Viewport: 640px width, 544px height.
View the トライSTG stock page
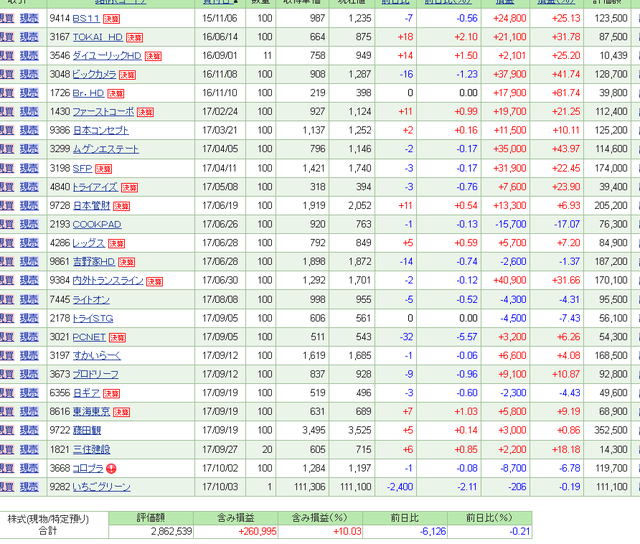coord(93,319)
